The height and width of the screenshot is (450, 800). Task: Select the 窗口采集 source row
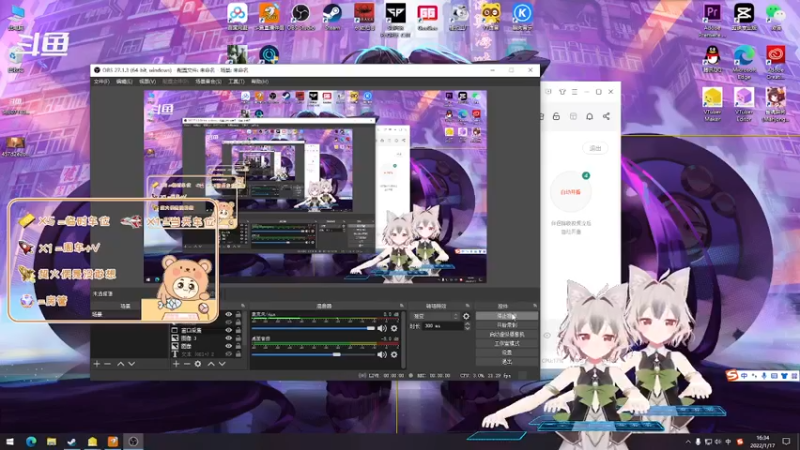tap(207, 330)
